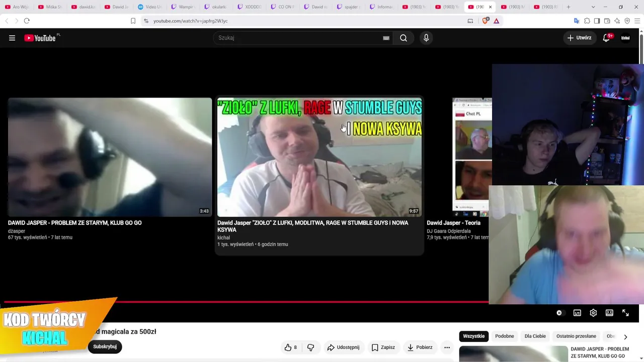This screenshot has width=644, height=362.
Task: Switch to the Miśka browser tab
Action: (50, 7)
